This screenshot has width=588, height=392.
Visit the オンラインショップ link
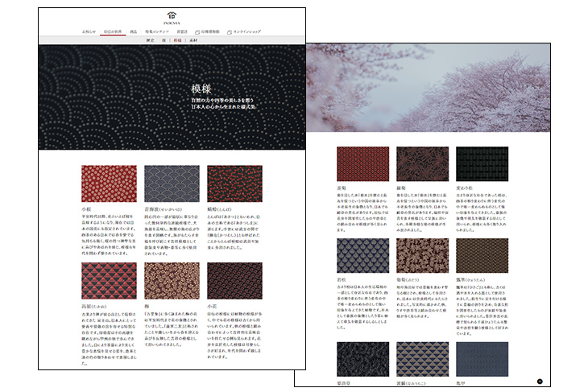click(x=248, y=31)
